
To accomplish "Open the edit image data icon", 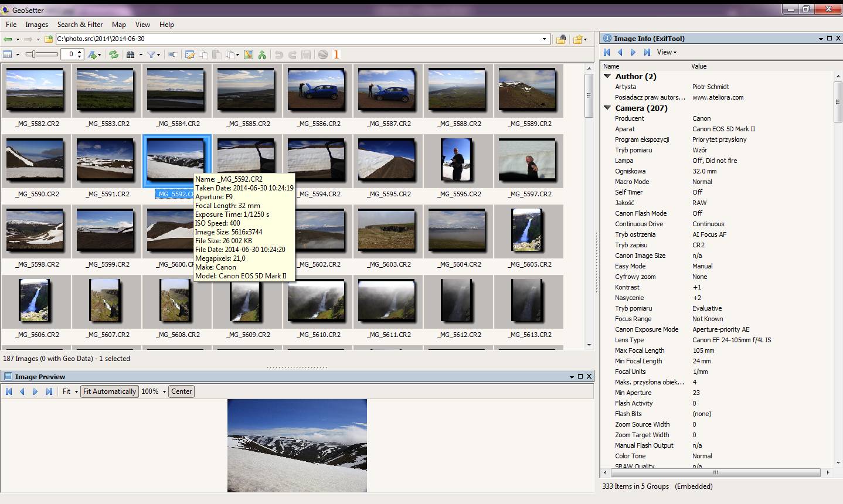I will pos(189,55).
